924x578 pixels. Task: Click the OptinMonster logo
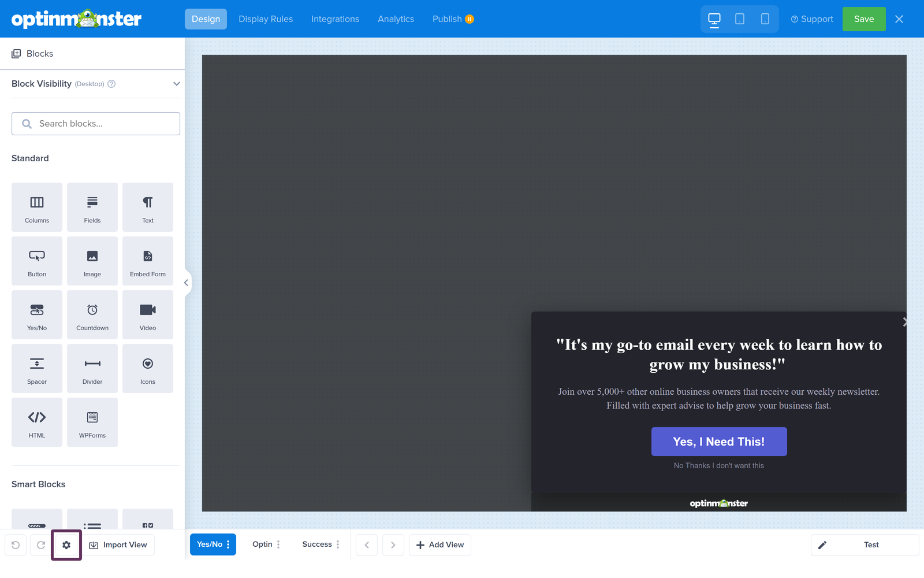[76, 19]
